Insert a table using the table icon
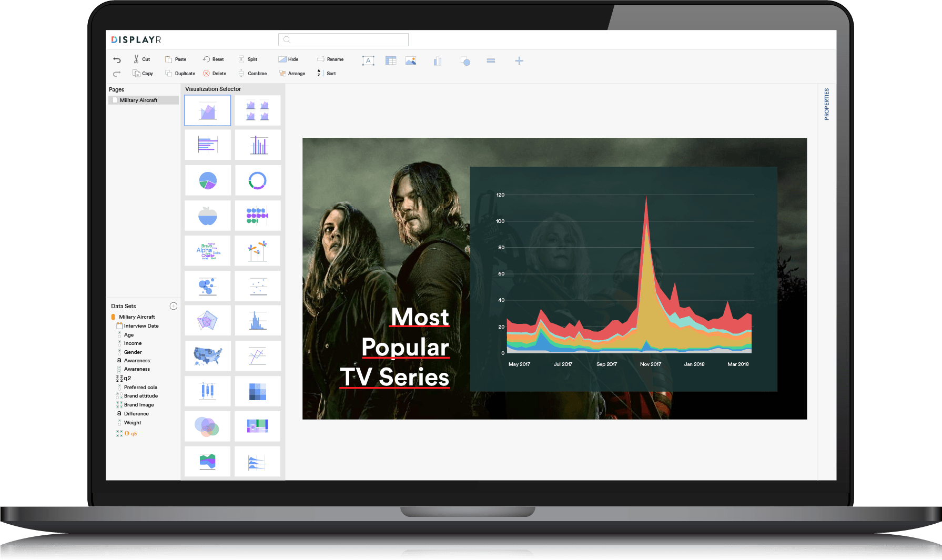This screenshot has height=560, width=942. pos(391,60)
